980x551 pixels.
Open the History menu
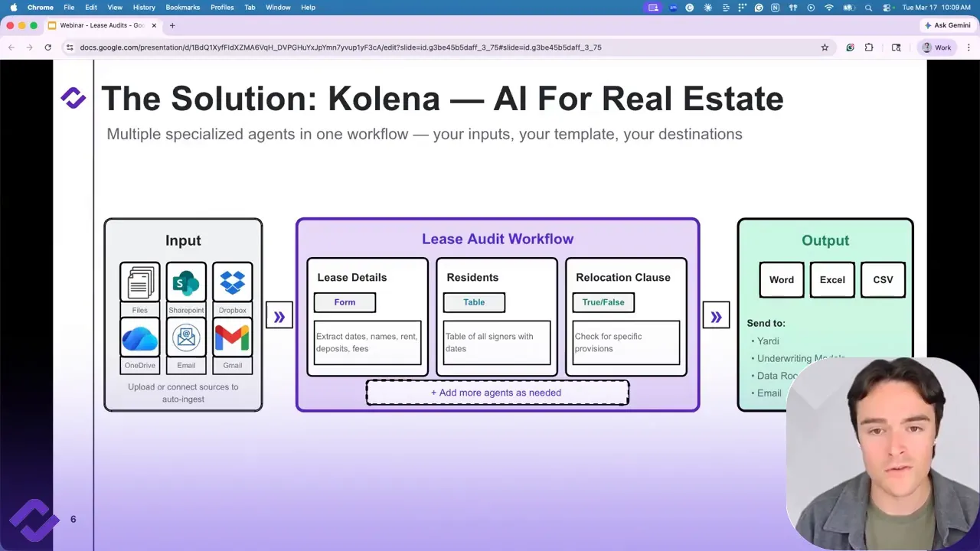[x=144, y=8]
